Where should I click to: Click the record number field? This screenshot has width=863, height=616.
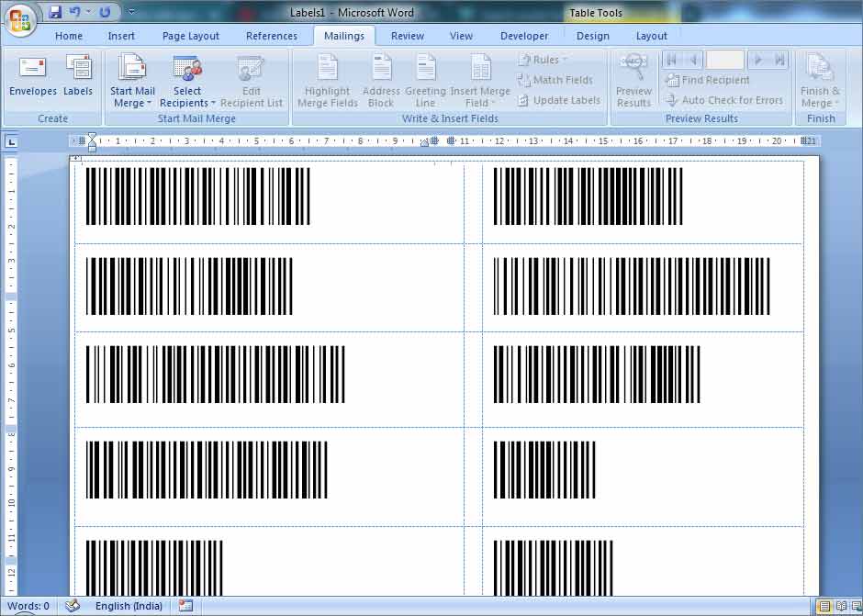(725, 60)
